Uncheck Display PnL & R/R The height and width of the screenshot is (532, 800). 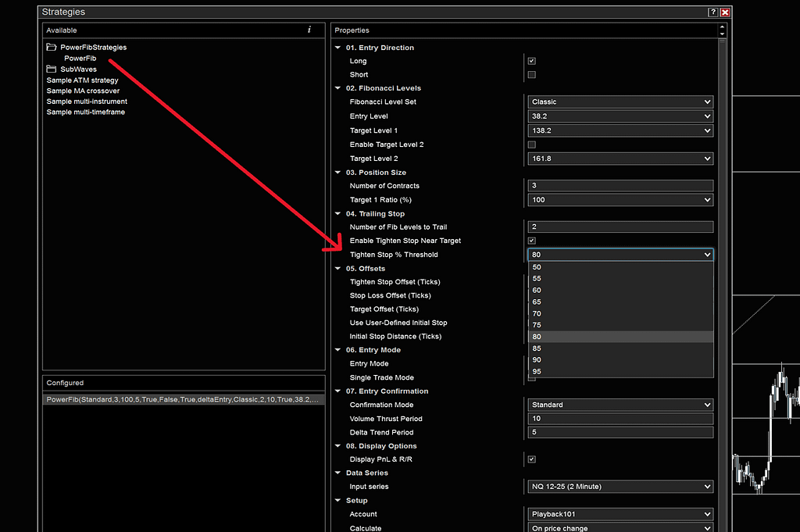531,459
